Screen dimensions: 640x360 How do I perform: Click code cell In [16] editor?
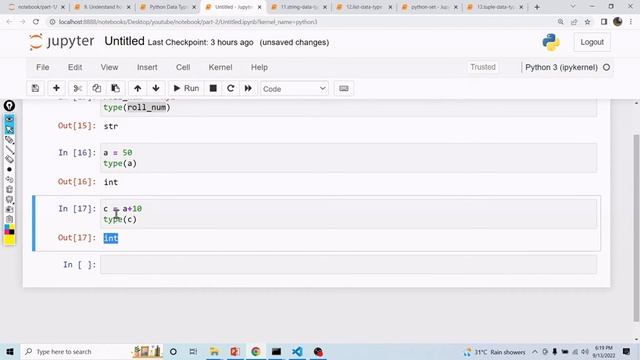click(x=349, y=158)
